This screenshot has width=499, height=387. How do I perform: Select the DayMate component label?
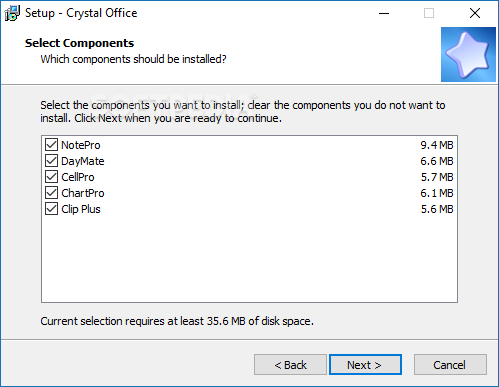(83, 161)
